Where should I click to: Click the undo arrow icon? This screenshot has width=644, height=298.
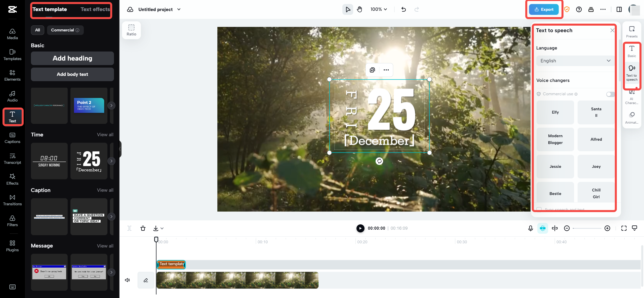(404, 10)
